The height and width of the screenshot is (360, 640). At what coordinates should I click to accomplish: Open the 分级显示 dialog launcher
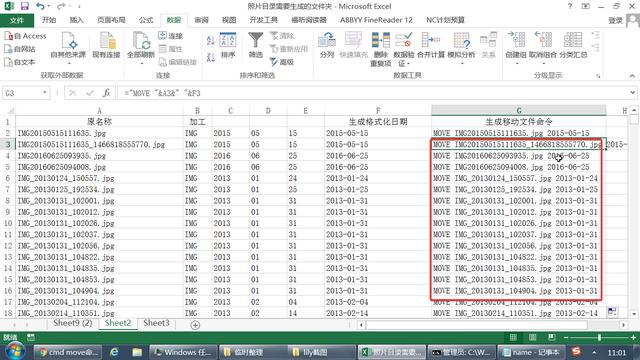point(598,76)
